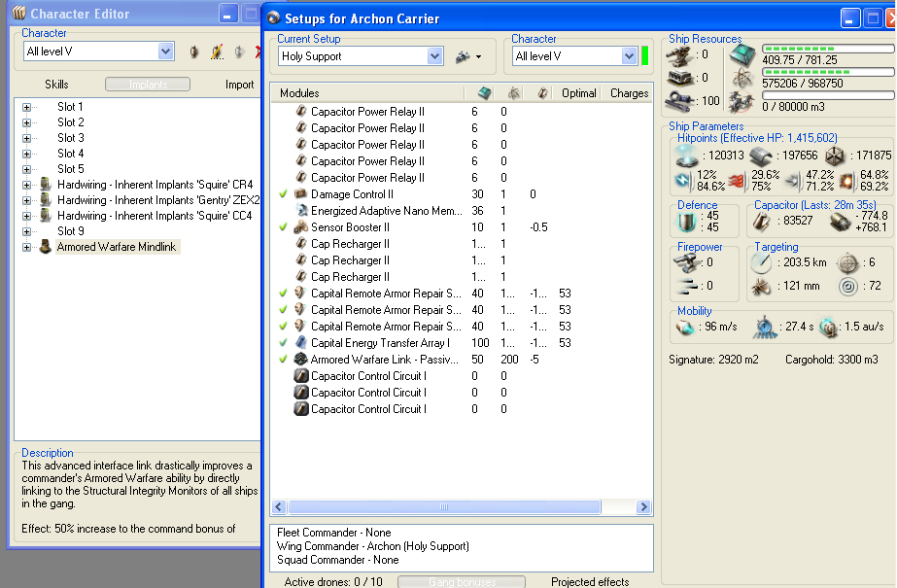This screenshot has height=588, width=897.
Task: Toggle Armored Warfare Link active checkmark
Action: tap(283, 360)
